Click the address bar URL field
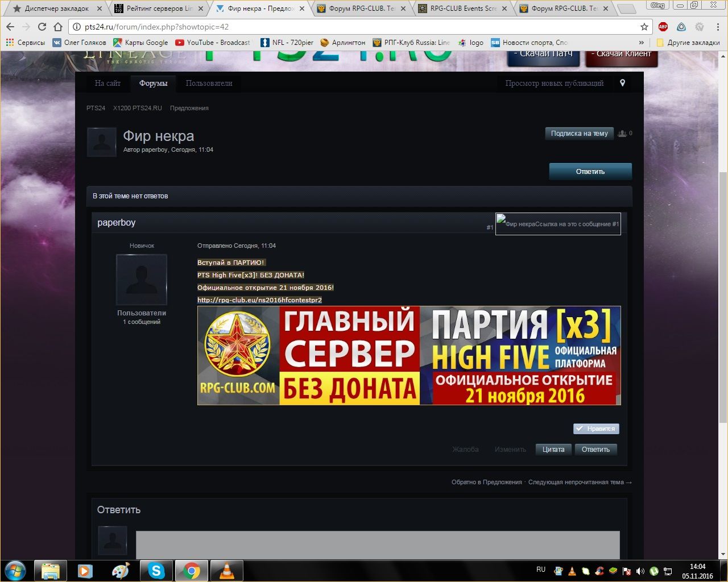The image size is (728, 582). coord(358,27)
